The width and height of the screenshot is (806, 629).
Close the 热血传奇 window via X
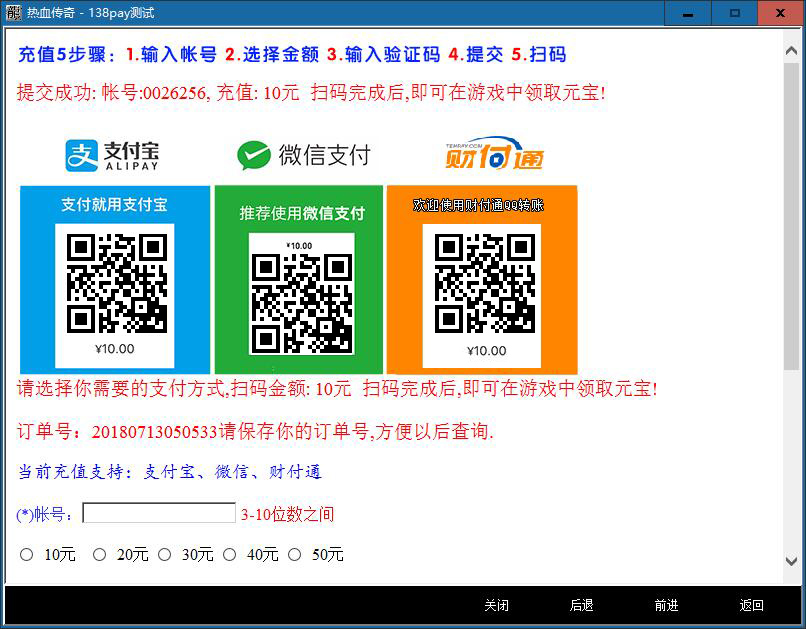[780, 13]
